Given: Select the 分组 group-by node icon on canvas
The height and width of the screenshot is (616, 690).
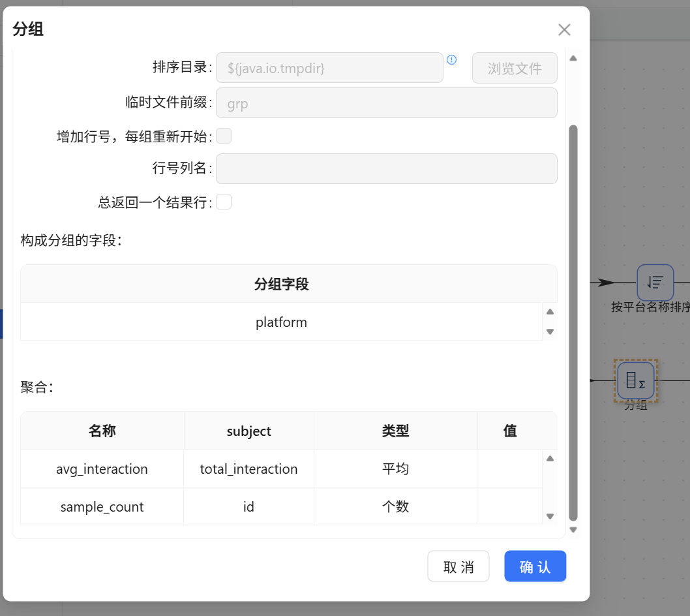Looking at the screenshot, I should point(636,380).
